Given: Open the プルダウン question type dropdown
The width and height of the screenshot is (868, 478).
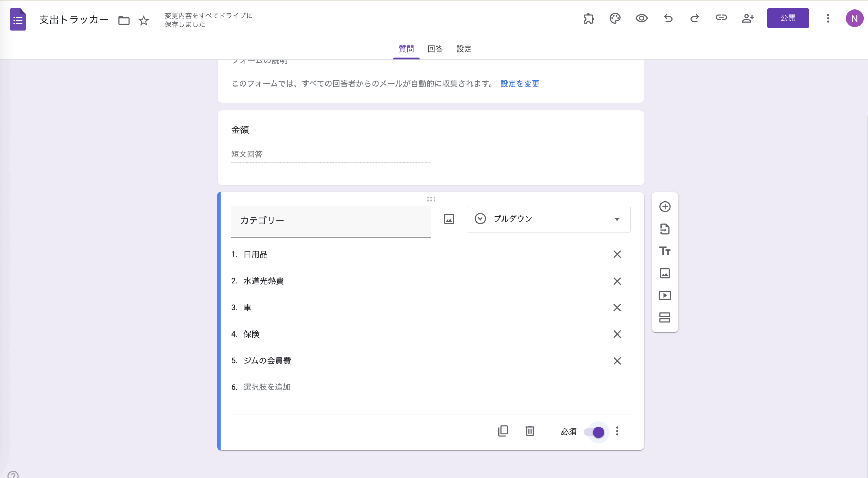Looking at the screenshot, I should [548, 219].
